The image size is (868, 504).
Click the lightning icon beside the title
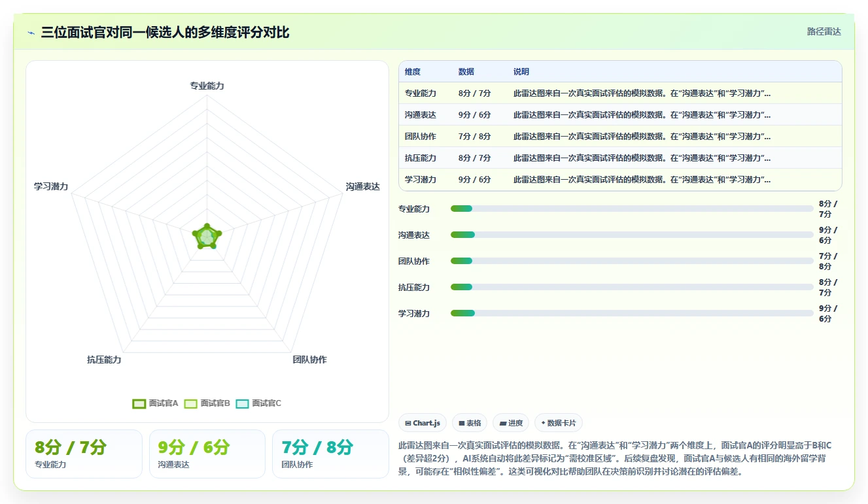click(x=31, y=33)
